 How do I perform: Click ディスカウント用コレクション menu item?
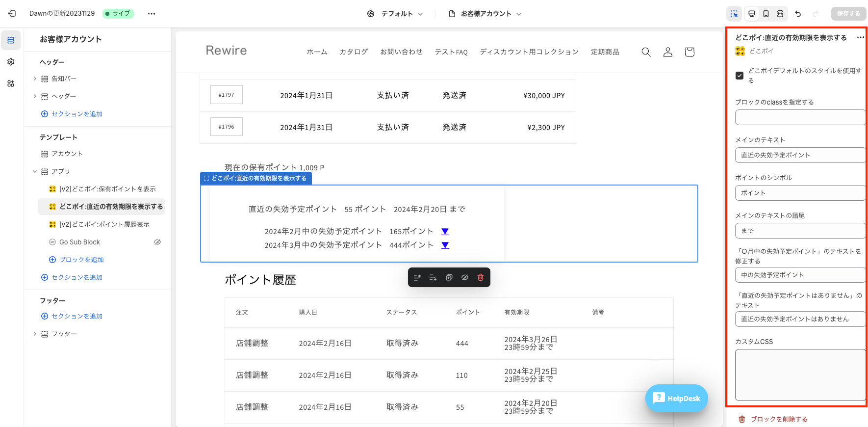529,52
